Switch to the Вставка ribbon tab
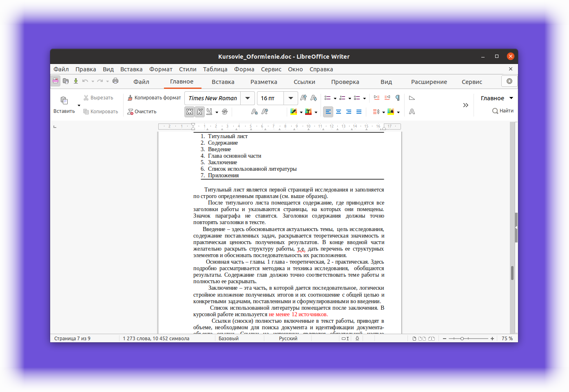 coord(223,82)
